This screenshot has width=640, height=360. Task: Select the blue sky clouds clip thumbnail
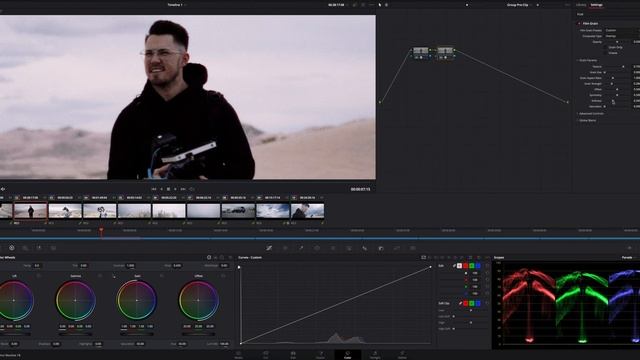pos(273,211)
